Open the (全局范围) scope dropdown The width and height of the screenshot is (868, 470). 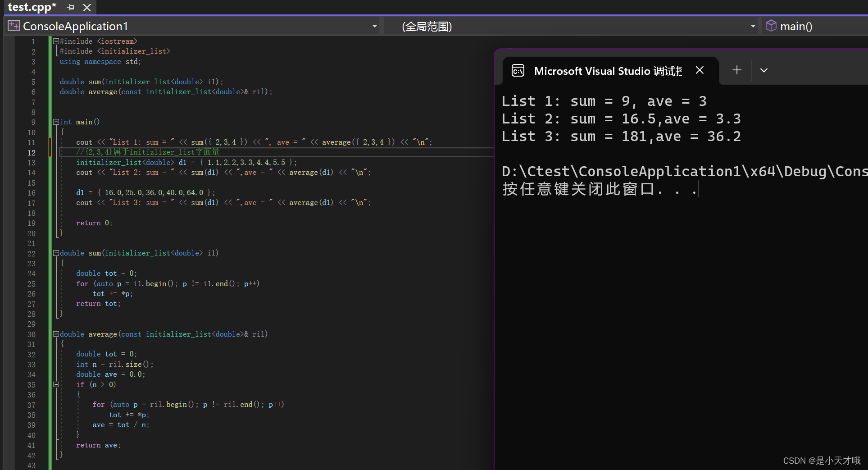tap(752, 26)
